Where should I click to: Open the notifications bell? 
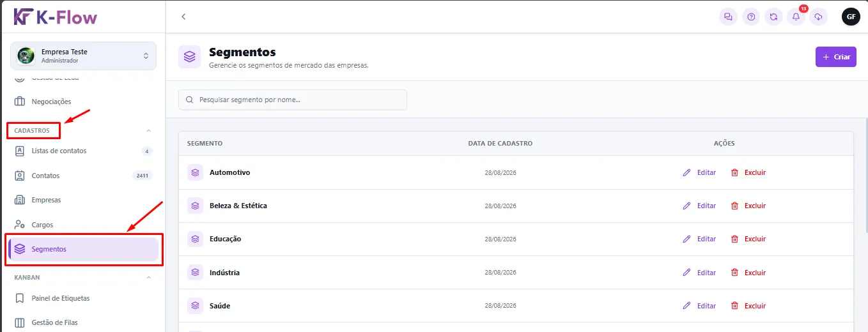pos(796,17)
